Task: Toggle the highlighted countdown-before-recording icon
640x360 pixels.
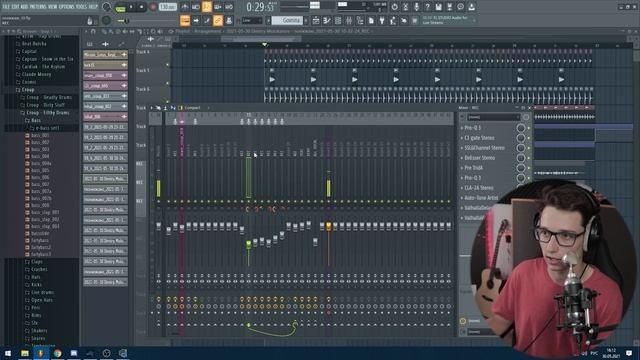Action: pos(207,7)
